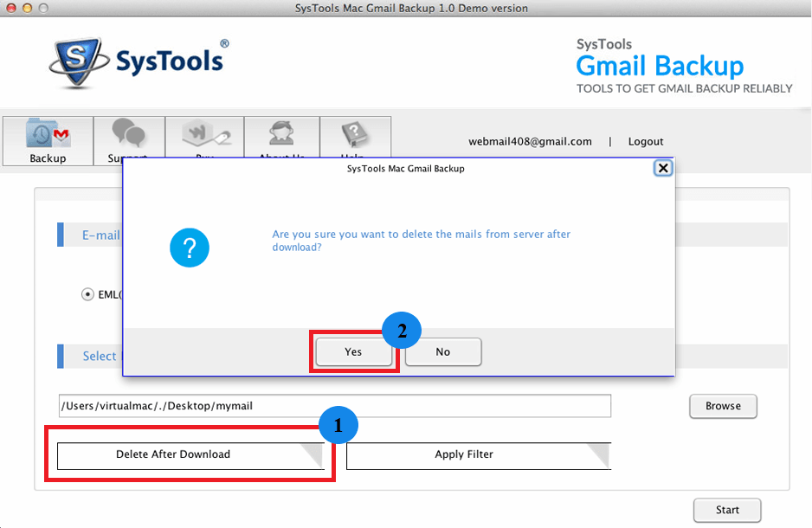Click the SysTools shield logo
The width and height of the screenshot is (812, 528).
78,61
